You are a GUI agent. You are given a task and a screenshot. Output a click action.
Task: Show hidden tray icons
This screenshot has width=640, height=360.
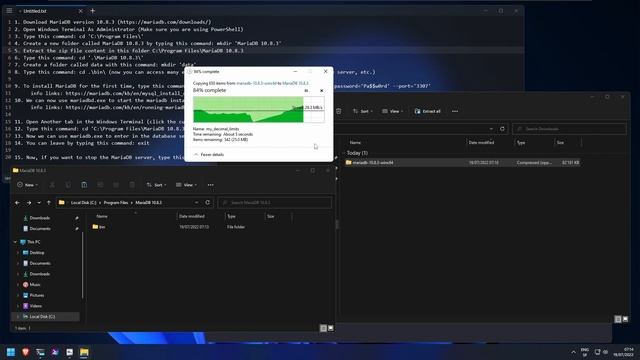point(573,352)
